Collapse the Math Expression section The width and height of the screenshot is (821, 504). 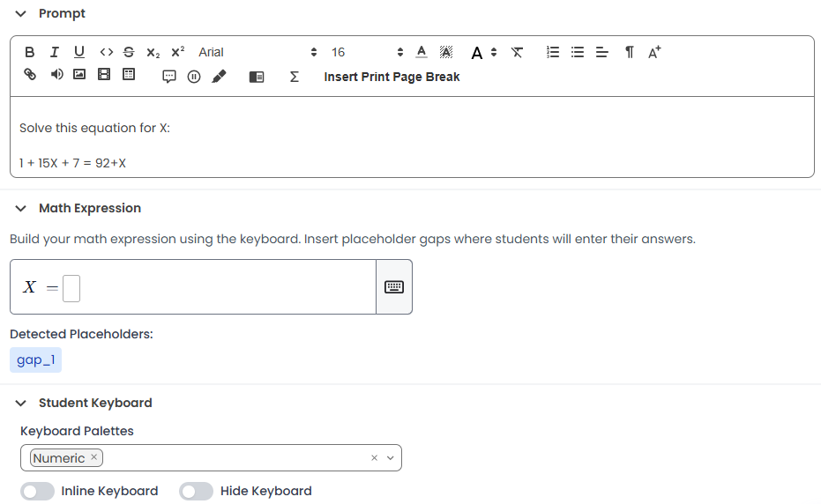[21, 208]
